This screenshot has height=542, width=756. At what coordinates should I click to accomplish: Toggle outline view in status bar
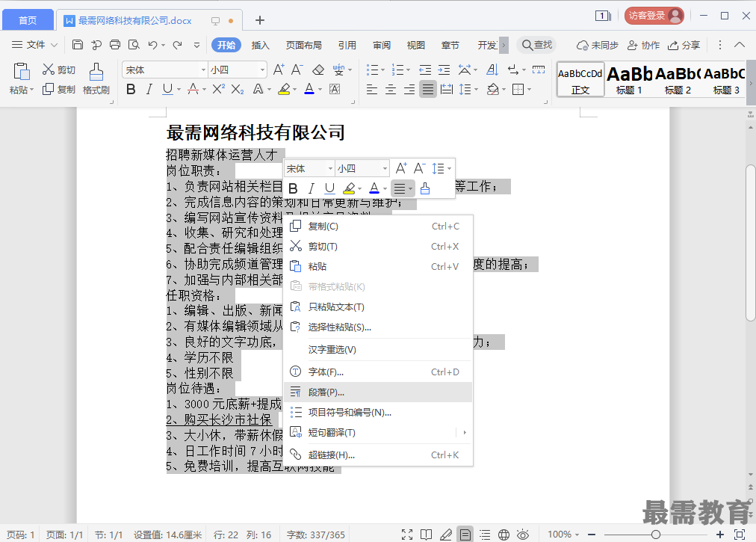(485, 535)
